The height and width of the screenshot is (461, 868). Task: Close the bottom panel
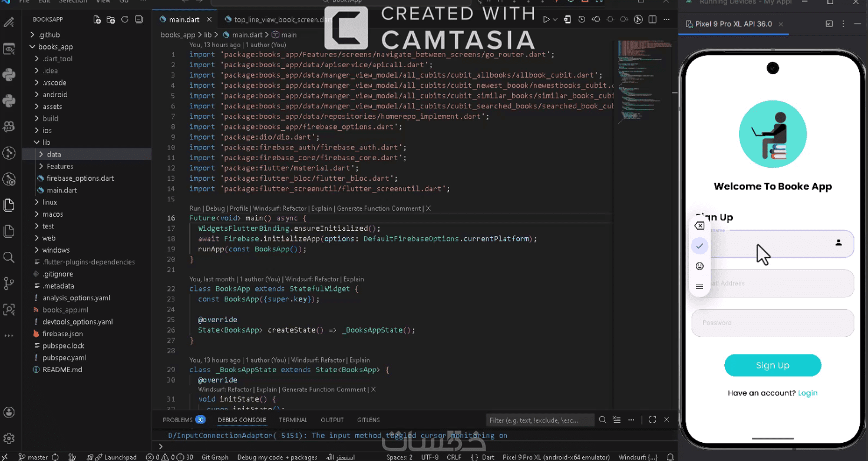pos(666,420)
